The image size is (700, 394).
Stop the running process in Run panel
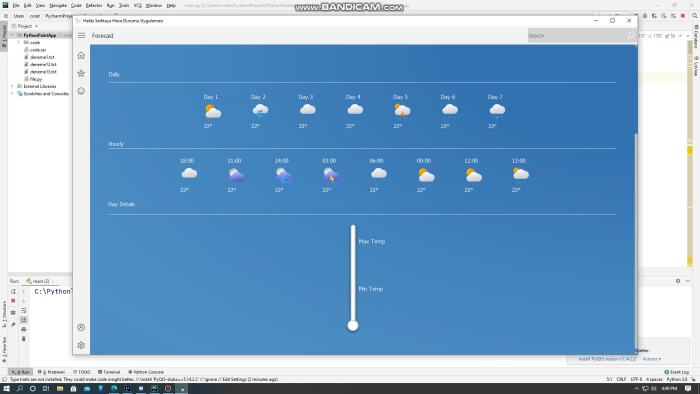[13, 301]
